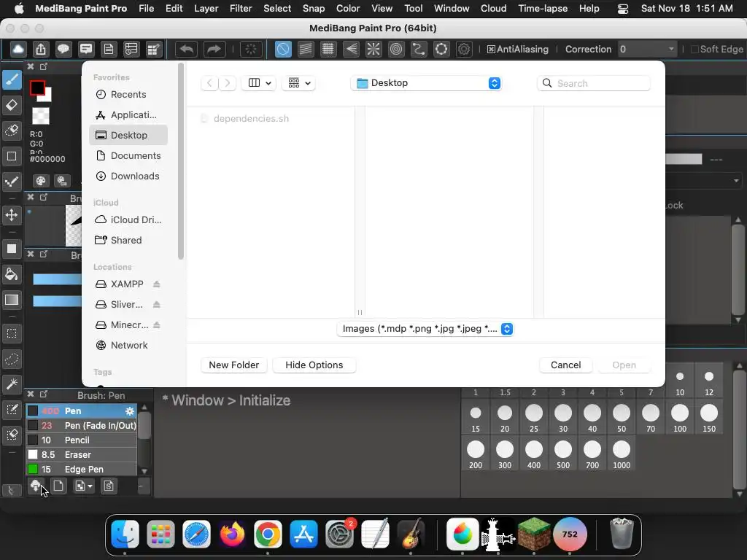
Task: Open the Filter menu
Action: (x=241, y=9)
